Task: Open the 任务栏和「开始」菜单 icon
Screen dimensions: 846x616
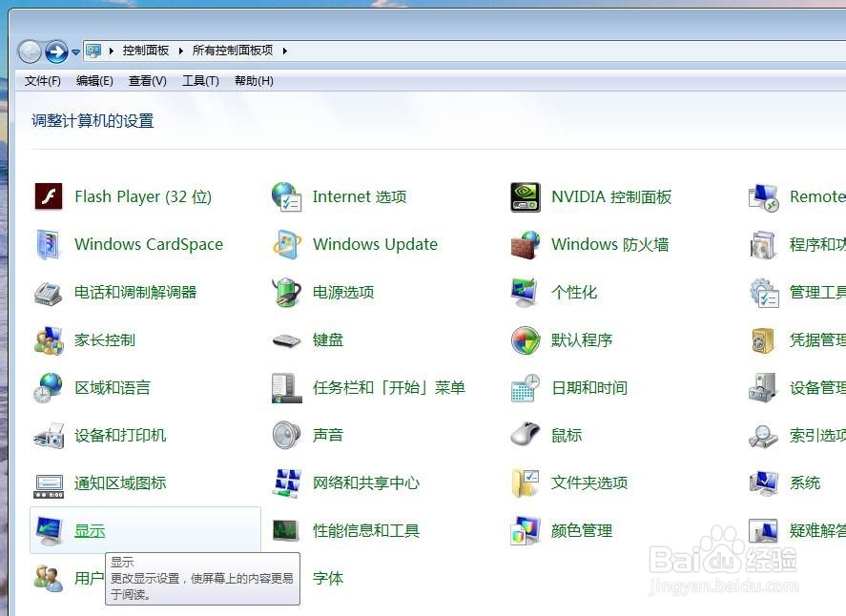Action: (x=286, y=388)
